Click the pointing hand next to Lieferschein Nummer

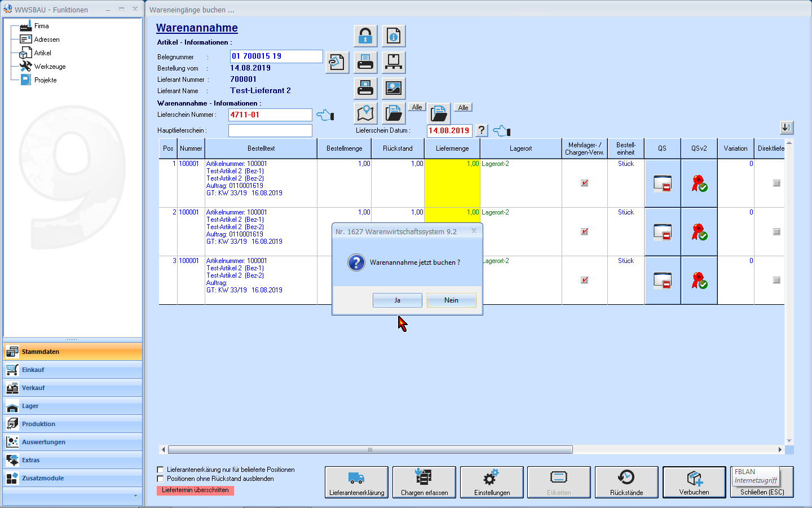pos(325,115)
